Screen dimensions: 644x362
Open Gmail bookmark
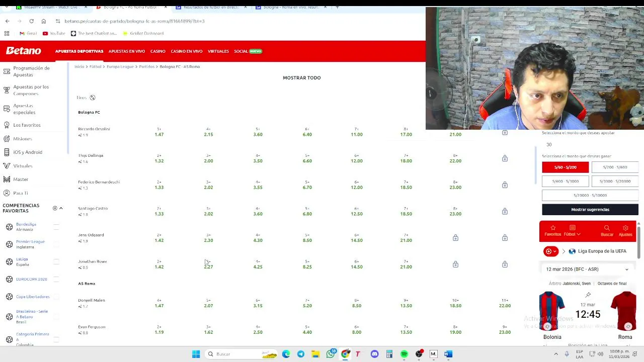(x=28, y=33)
